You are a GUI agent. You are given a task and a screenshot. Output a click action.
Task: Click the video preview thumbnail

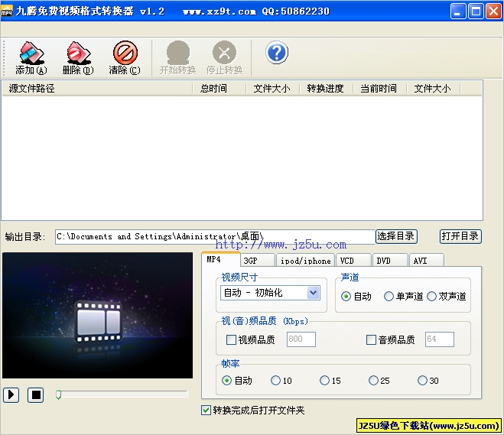pos(97,315)
